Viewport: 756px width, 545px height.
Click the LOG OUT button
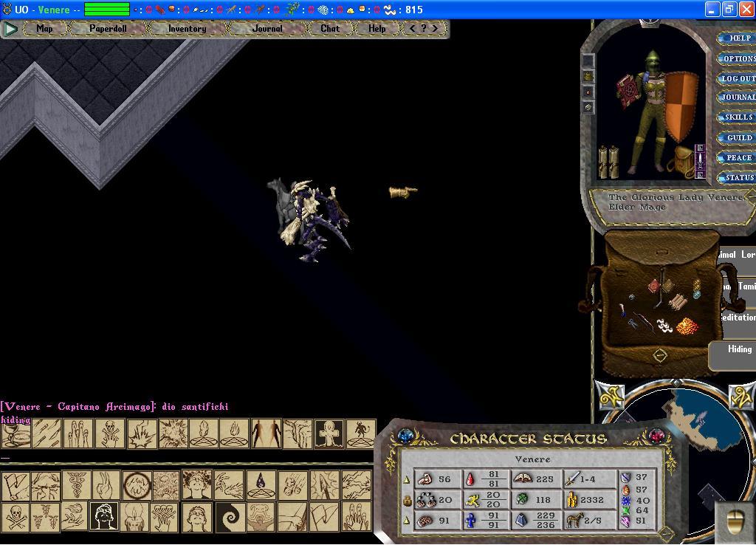[x=736, y=78]
